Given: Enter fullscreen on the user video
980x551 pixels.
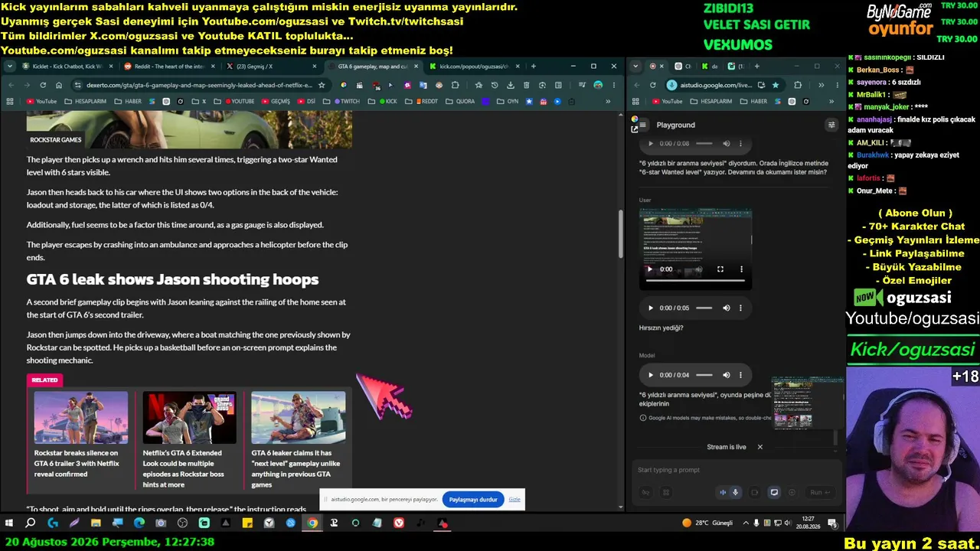Looking at the screenshot, I should click(x=720, y=269).
